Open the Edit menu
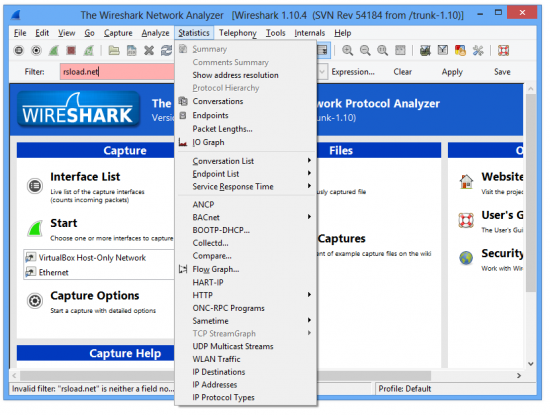550x415 pixels. [42, 33]
